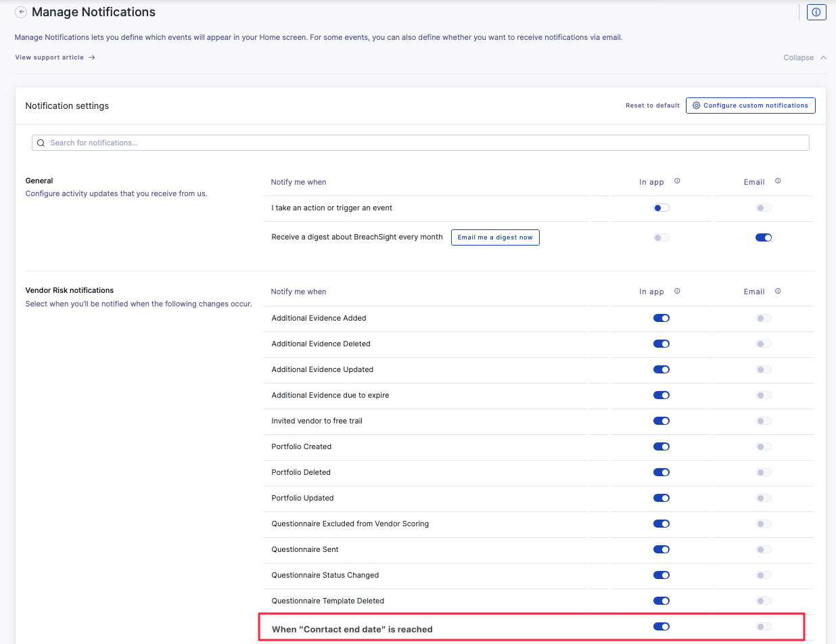This screenshot has width=836, height=644.
Task: Toggle In app for BreachSight monthly digest
Action: (x=661, y=237)
